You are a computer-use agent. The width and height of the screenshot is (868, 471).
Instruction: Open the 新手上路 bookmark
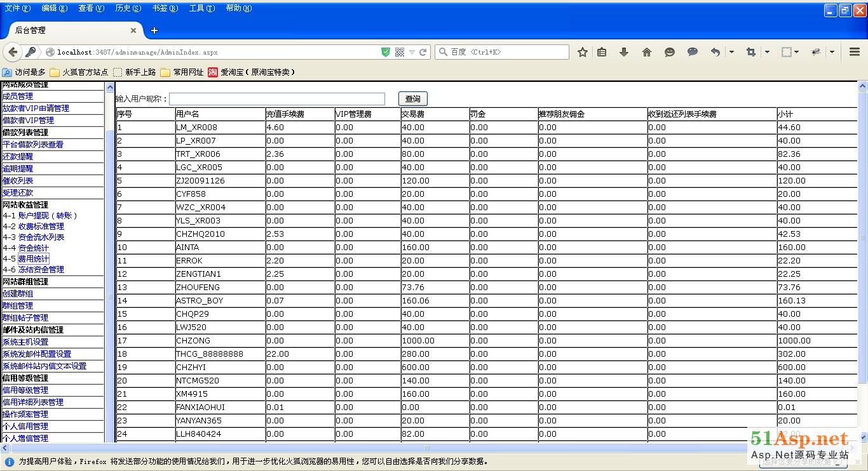(x=134, y=72)
